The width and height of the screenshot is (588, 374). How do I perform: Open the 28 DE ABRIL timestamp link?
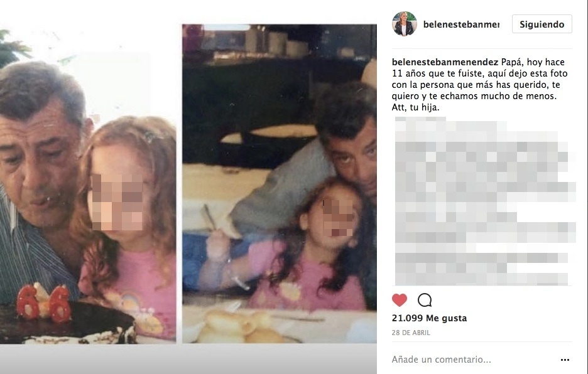(411, 333)
